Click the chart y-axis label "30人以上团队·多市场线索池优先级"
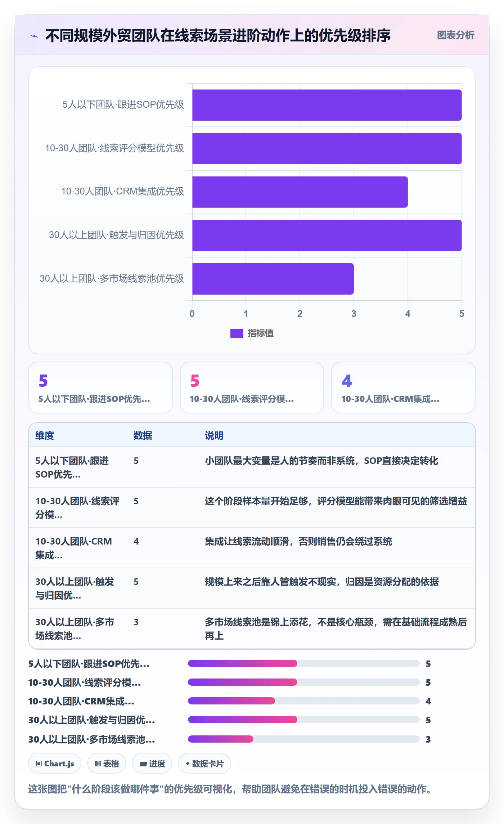Screen dimensions: 504x824 [112, 278]
